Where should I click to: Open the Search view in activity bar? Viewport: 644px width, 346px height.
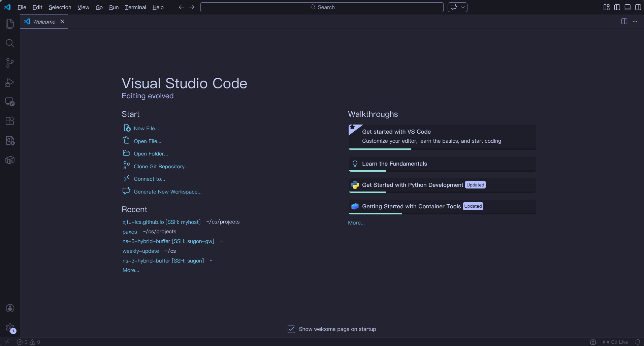[10, 43]
